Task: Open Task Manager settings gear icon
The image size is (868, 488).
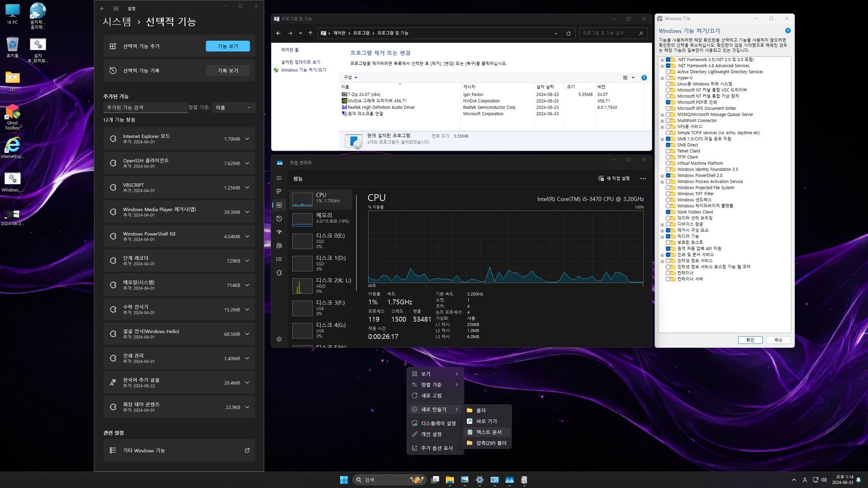Action: pyautogui.click(x=279, y=339)
